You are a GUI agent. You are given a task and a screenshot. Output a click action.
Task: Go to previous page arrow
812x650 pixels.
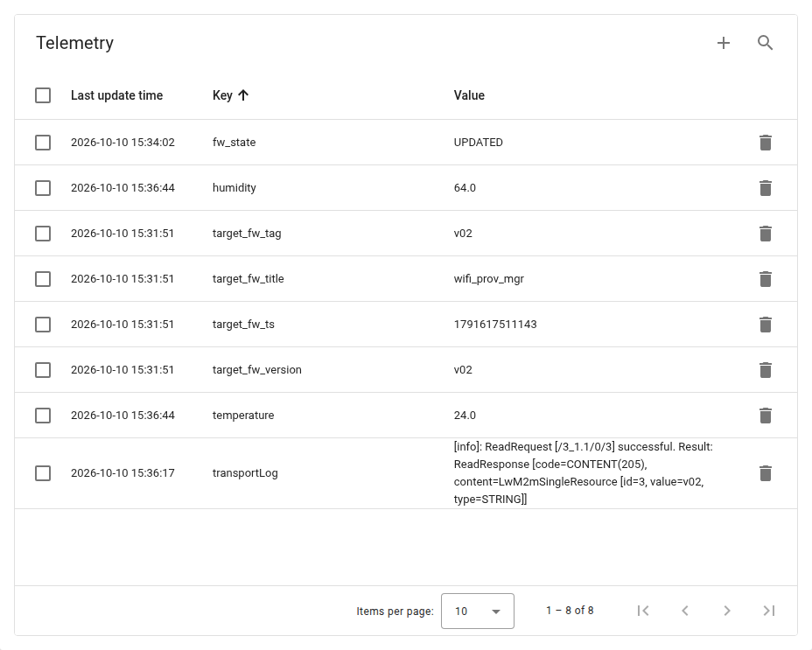pos(685,611)
